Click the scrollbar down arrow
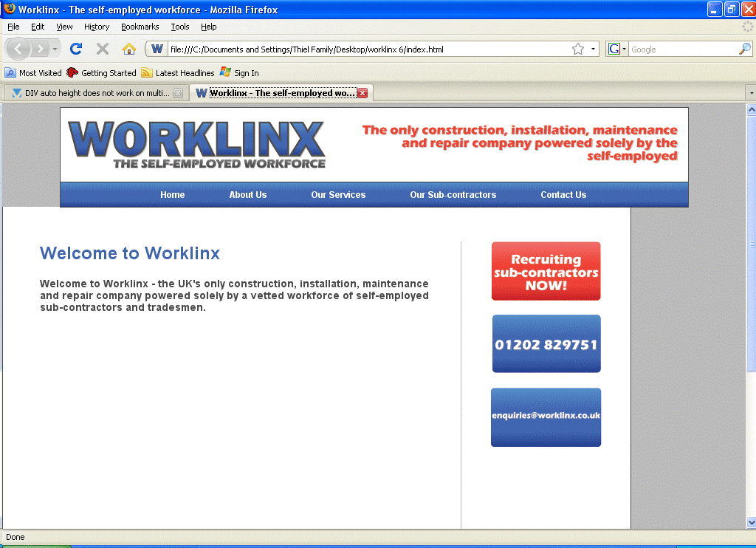756x548 pixels. (x=751, y=522)
